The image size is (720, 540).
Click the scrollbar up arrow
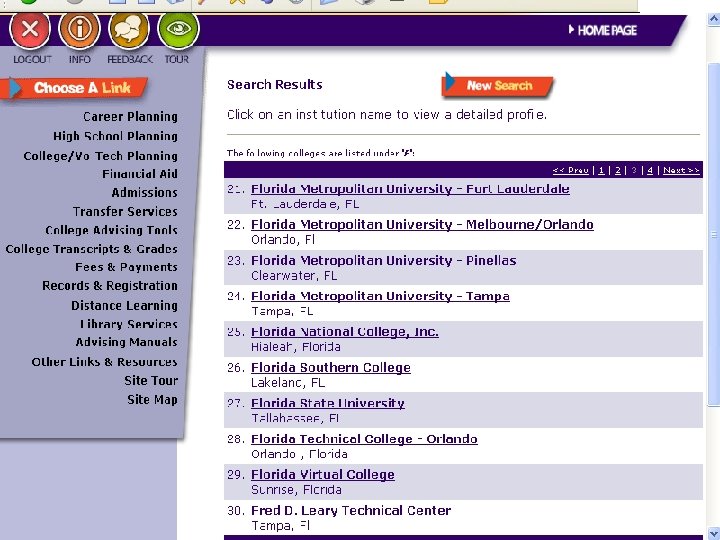click(x=714, y=19)
